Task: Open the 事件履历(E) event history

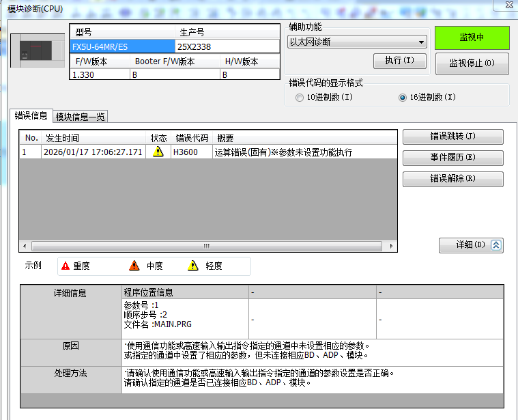Action: coord(452,158)
